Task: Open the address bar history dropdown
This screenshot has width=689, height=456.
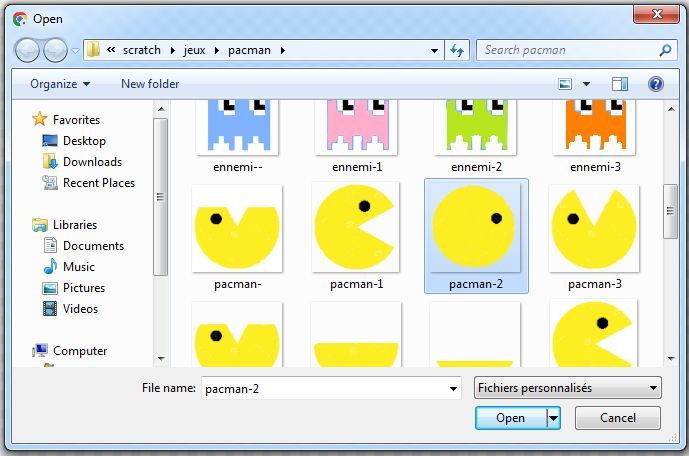Action: tap(434, 51)
